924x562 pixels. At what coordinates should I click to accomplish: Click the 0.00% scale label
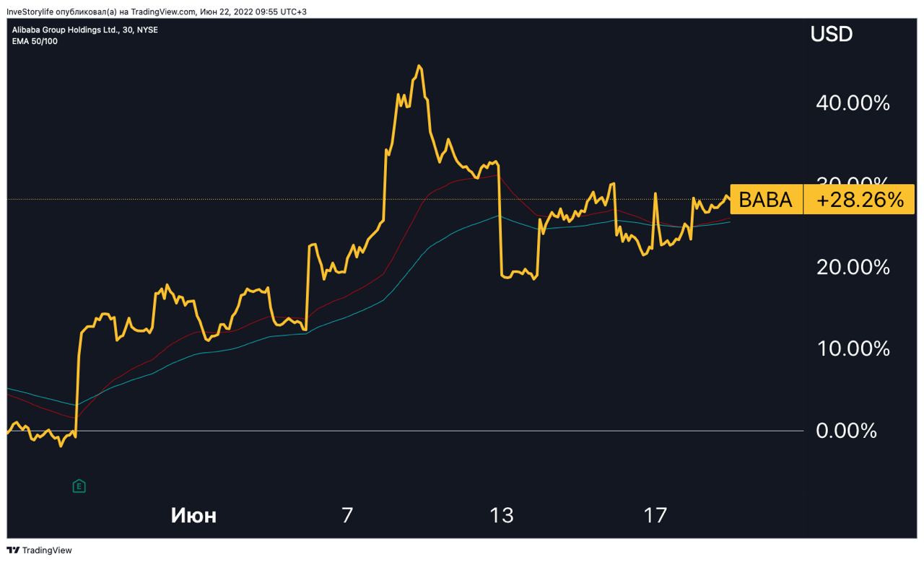[846, 431]
